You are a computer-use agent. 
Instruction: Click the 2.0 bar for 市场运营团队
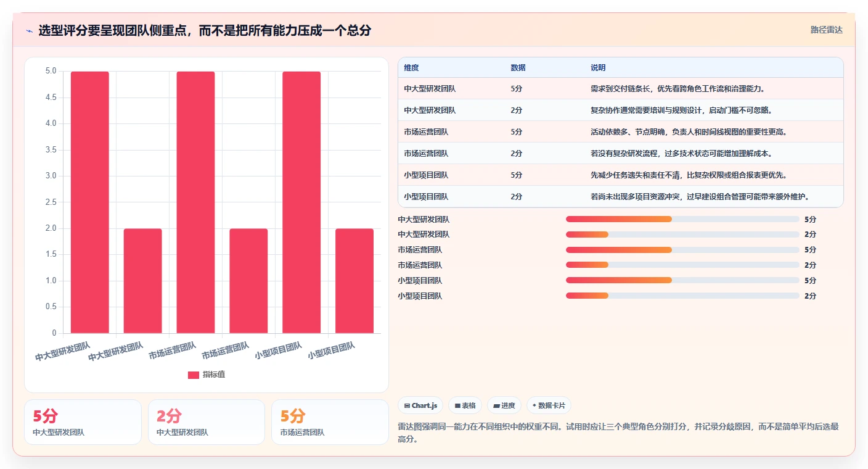[248, 281]
